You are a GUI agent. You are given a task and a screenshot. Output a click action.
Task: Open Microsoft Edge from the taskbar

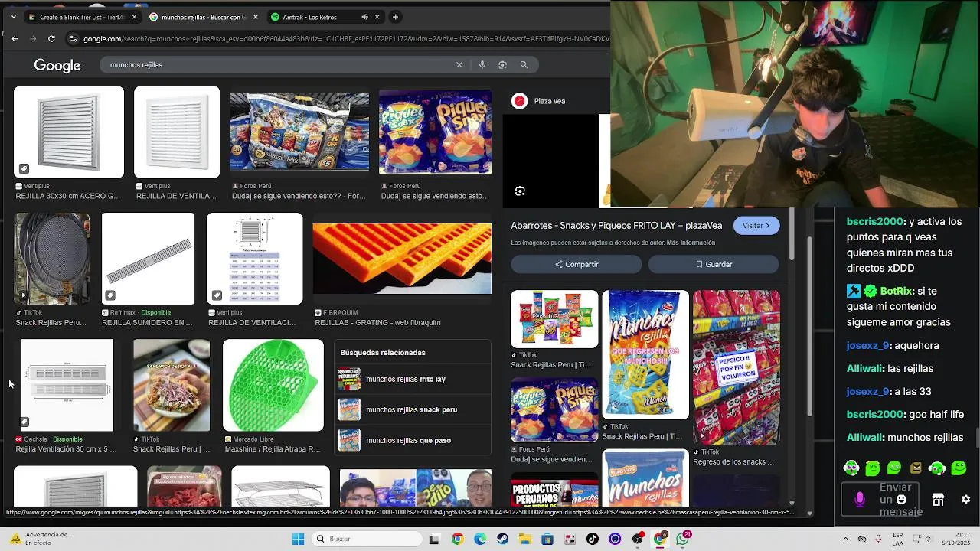[480, 540]
